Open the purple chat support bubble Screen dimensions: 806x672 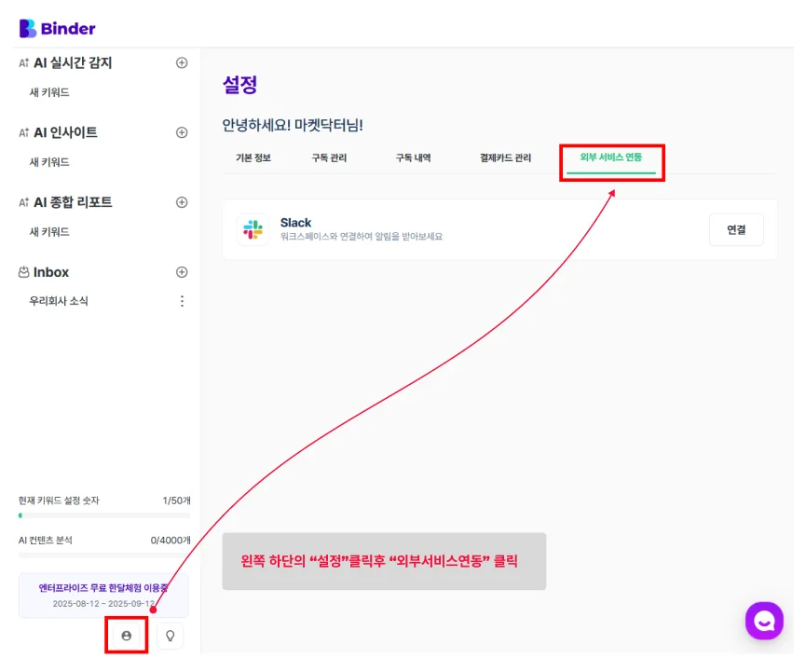[x=764, y=621]
